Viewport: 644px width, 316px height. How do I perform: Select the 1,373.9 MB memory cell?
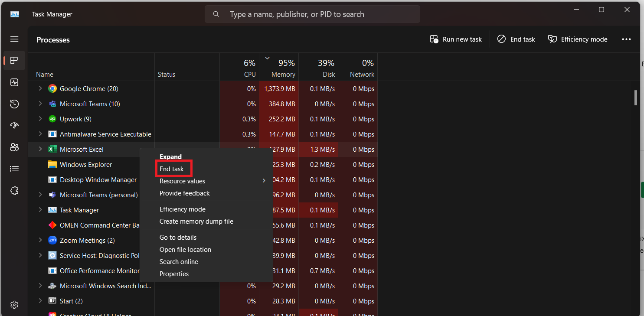[279, 88]
